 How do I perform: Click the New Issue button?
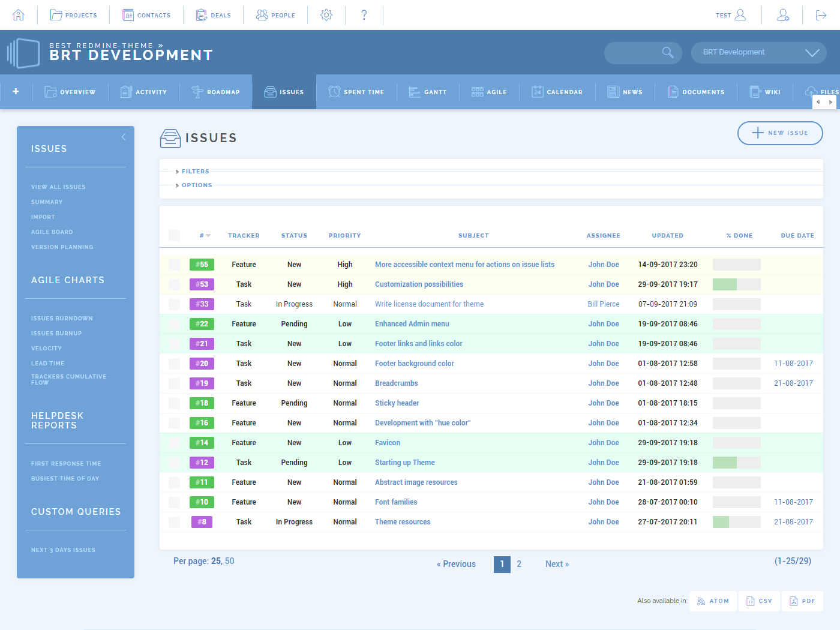click(x=780, y=133)
